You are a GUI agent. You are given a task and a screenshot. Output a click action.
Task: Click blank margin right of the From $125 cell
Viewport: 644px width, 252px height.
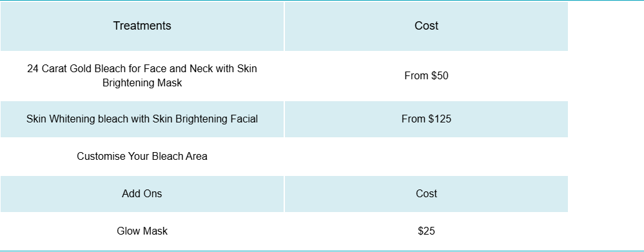point(606,119)
